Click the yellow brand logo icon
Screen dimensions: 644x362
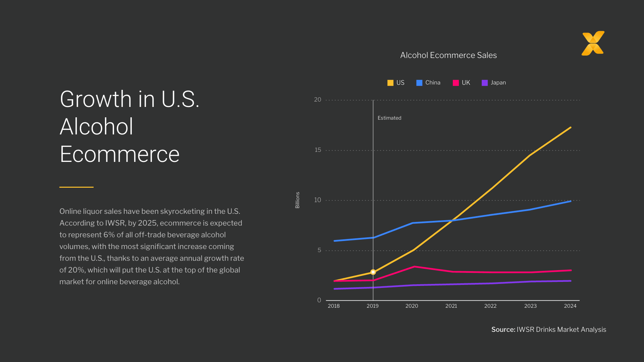coord(592,44)
